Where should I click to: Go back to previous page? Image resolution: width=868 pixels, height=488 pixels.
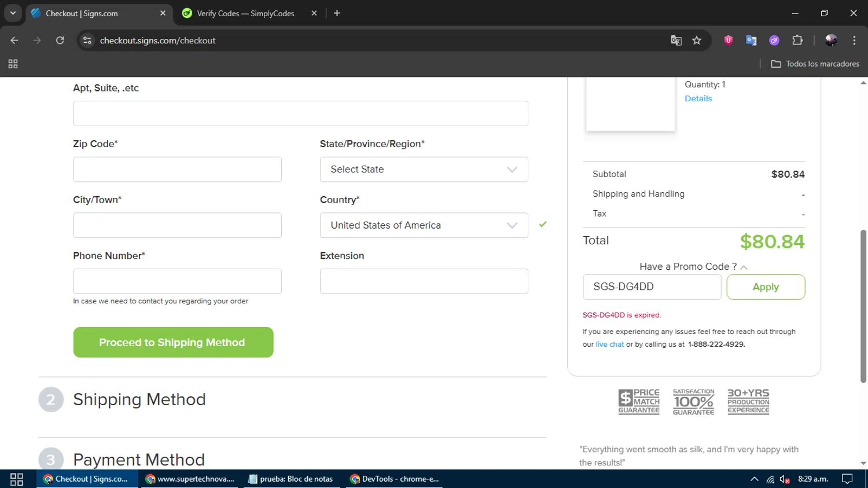point(14,41)
